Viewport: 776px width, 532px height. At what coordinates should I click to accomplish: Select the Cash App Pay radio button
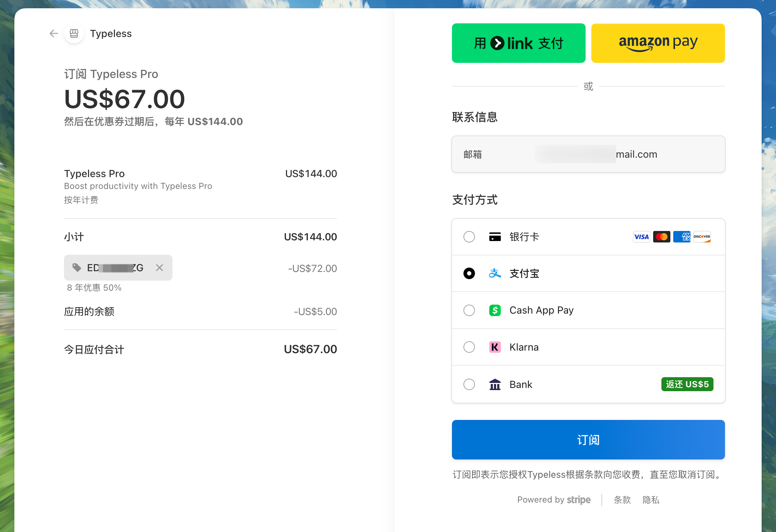coord(469,310)
